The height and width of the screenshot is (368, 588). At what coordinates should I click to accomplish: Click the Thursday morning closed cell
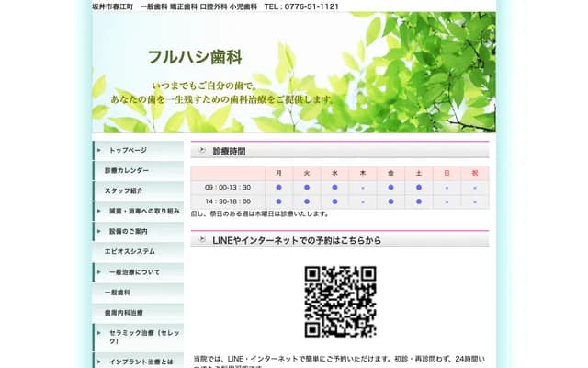click(x=363, y=188)
